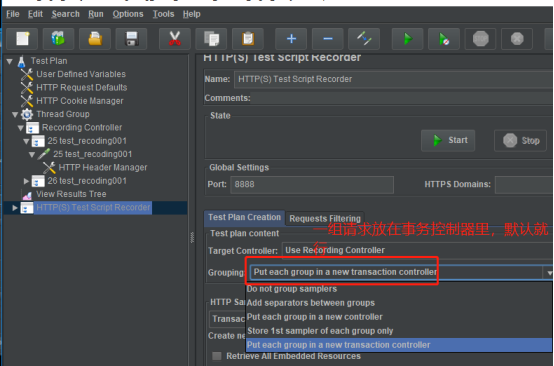This screenshot has width=554, height=366.
Task: Expand the 26 test_recoding001 node
Action: pos(26,181)
